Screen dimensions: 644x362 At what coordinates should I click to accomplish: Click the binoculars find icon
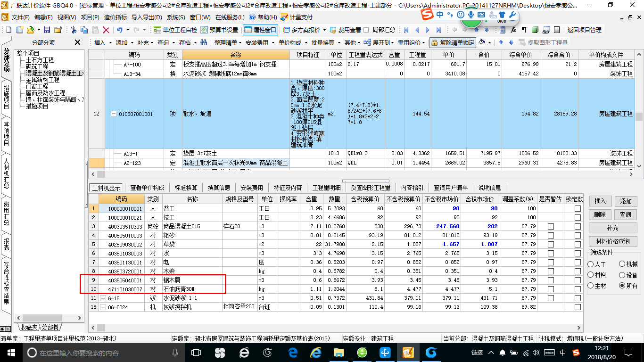tap(203, 42)
